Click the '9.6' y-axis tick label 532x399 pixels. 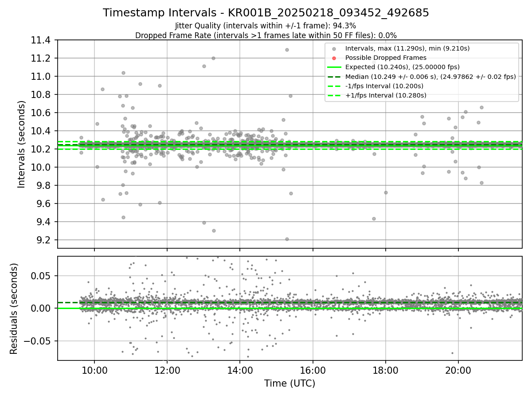tap(44, 204)
